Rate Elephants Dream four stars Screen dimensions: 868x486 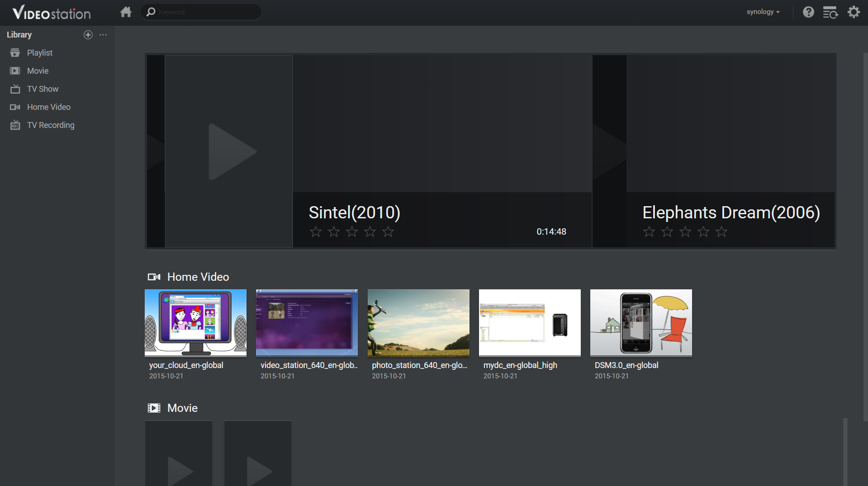coord(703,232)
